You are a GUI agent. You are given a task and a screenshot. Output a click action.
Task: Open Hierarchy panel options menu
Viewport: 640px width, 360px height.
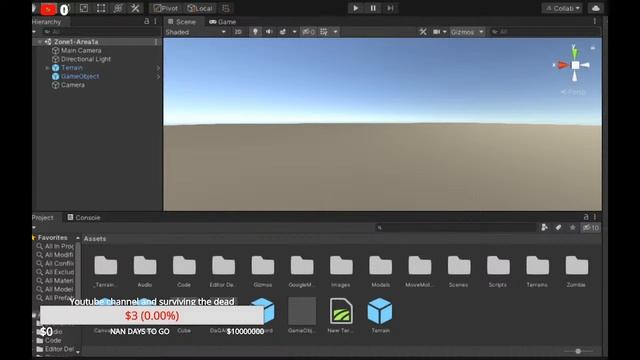[x=156, y=21]
